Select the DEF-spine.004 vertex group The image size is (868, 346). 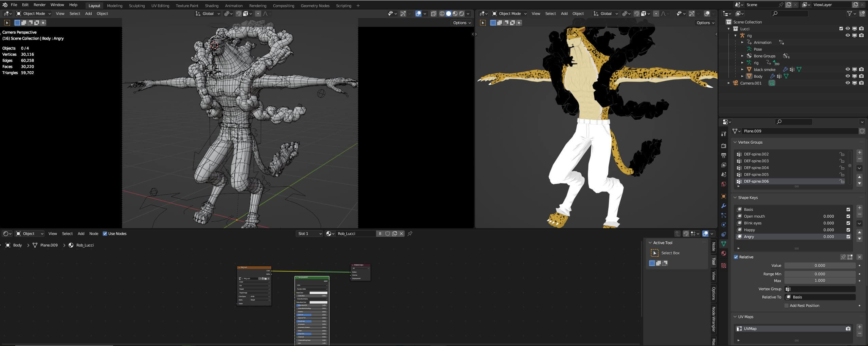point(756,168)
